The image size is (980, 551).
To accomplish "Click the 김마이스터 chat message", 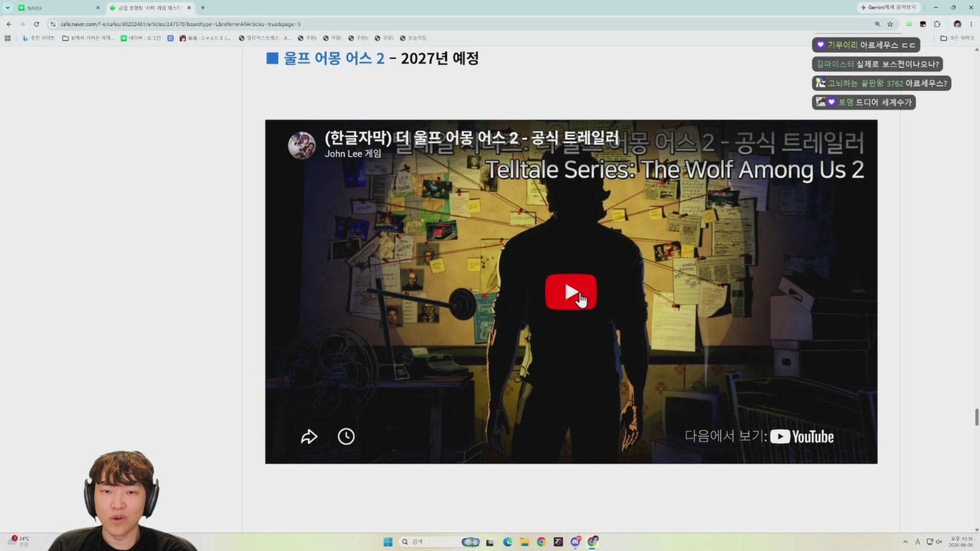I will [877, 64].
